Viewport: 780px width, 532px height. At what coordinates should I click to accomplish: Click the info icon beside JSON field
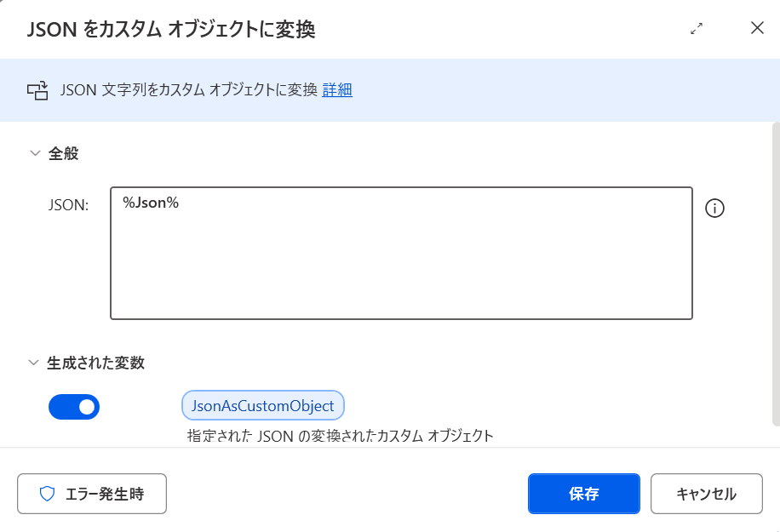[x=714, y=208]
